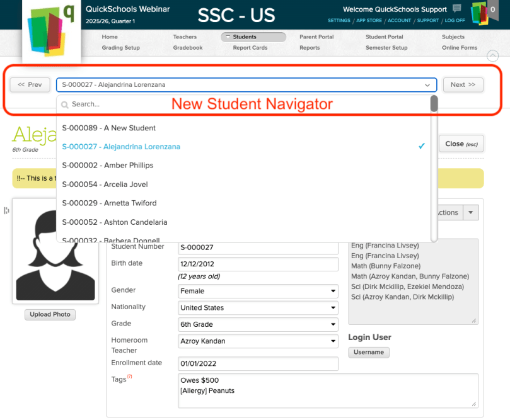The width and height of the screenshot is (510, 420).
Task: Click the notification counter badge showing 0
Action: point(492,10)
